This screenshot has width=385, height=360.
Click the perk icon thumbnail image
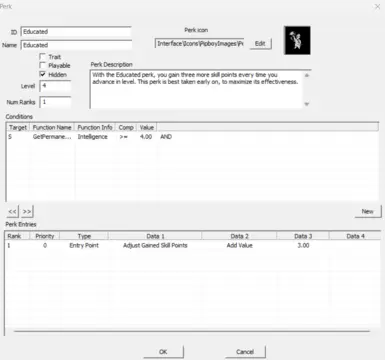[297, 40]
